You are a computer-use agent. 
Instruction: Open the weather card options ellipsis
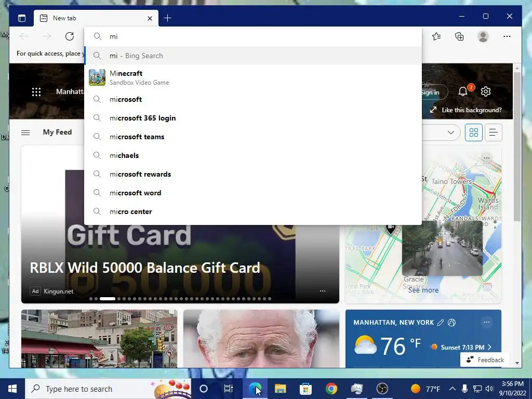(486, 322)
